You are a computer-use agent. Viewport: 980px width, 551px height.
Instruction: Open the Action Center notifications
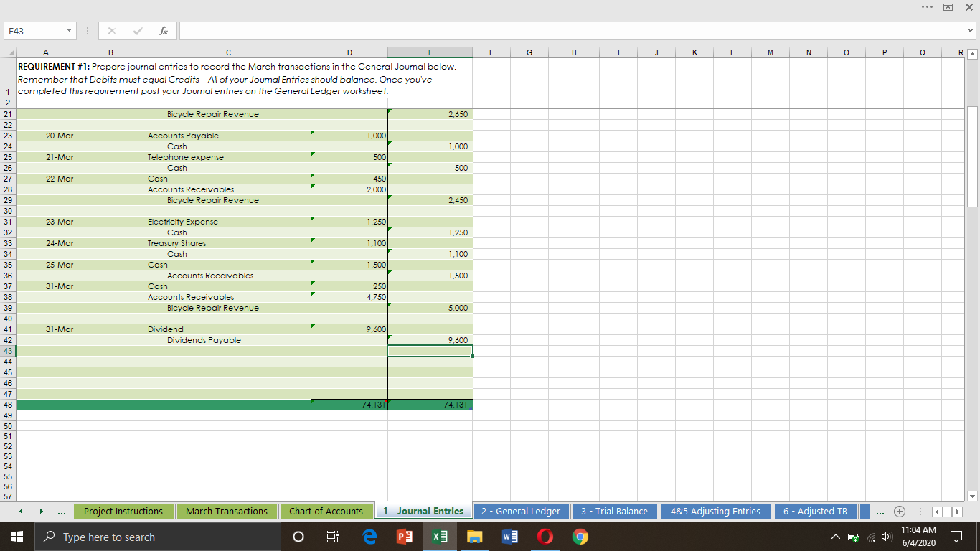[x=957, y=537]
